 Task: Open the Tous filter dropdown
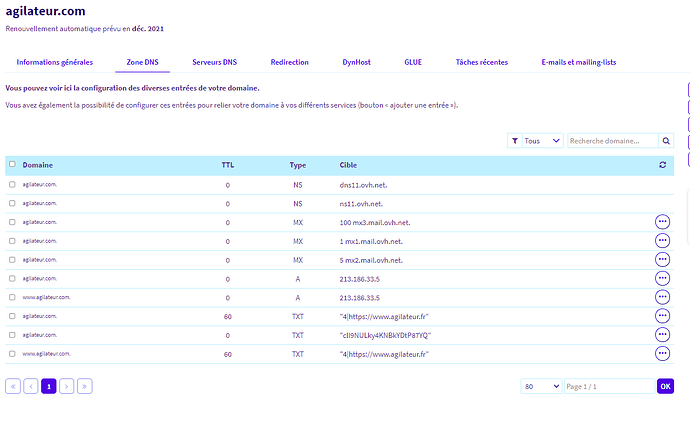[543, 141]
